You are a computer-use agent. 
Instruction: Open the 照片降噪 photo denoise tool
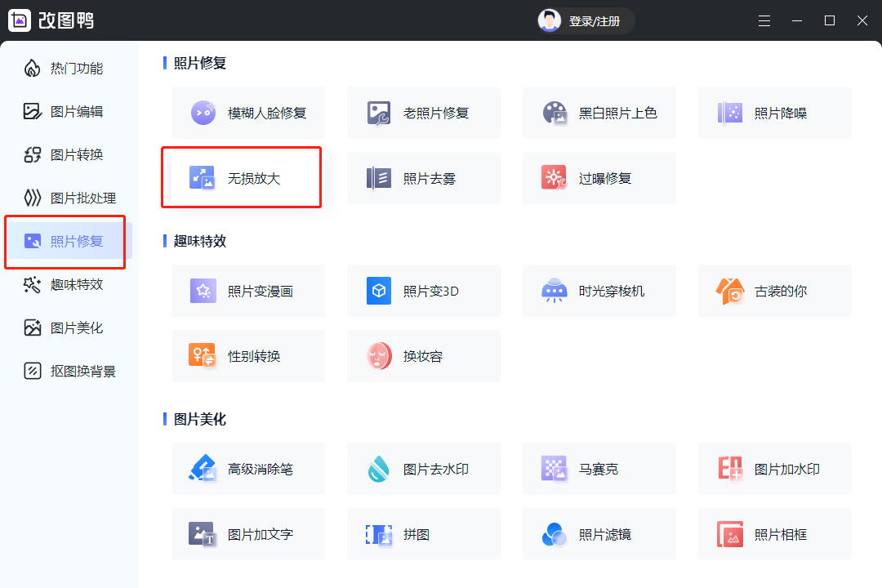(x=774, y=113)
